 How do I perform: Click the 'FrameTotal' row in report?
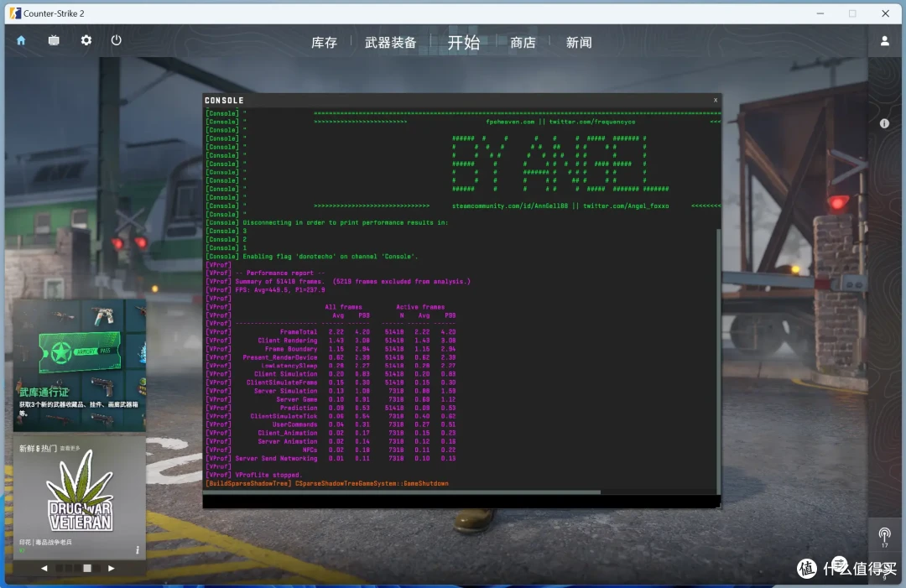331,332
